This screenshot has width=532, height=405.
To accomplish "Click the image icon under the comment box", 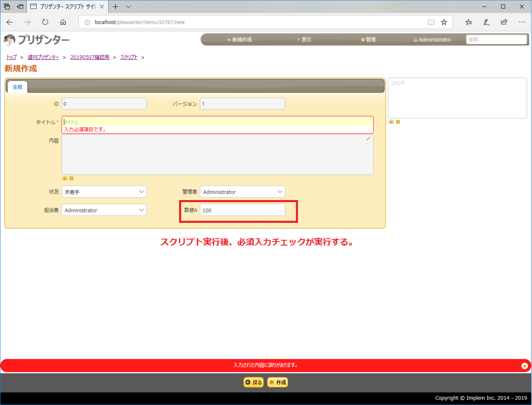I will click(391, 122).
